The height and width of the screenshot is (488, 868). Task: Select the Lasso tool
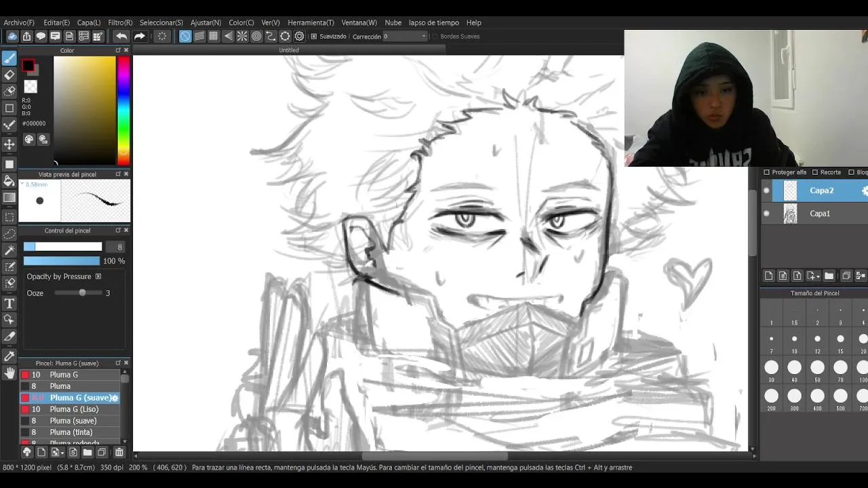9,234
